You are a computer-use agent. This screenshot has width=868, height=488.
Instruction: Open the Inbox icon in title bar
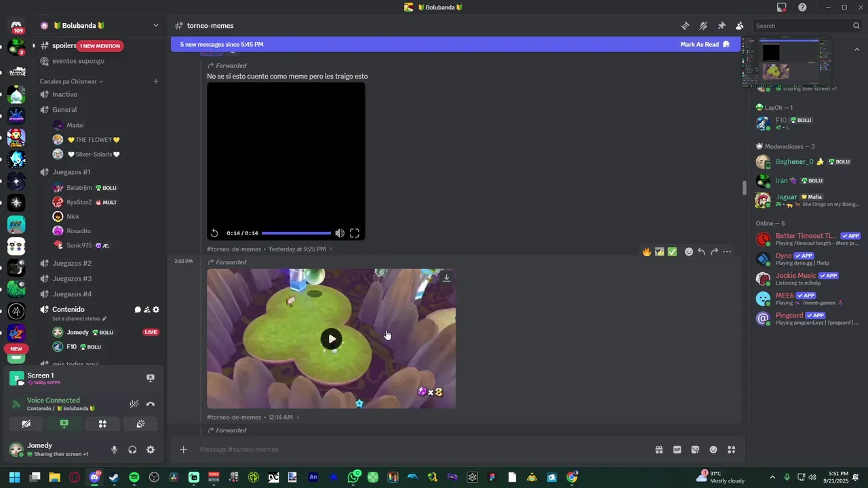[x=782, y=7]
